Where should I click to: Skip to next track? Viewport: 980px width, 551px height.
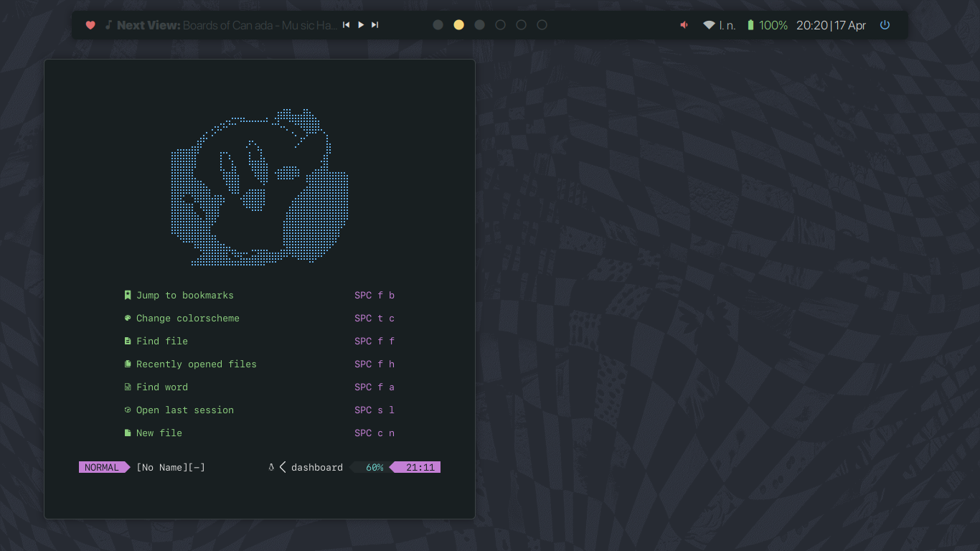374,25
